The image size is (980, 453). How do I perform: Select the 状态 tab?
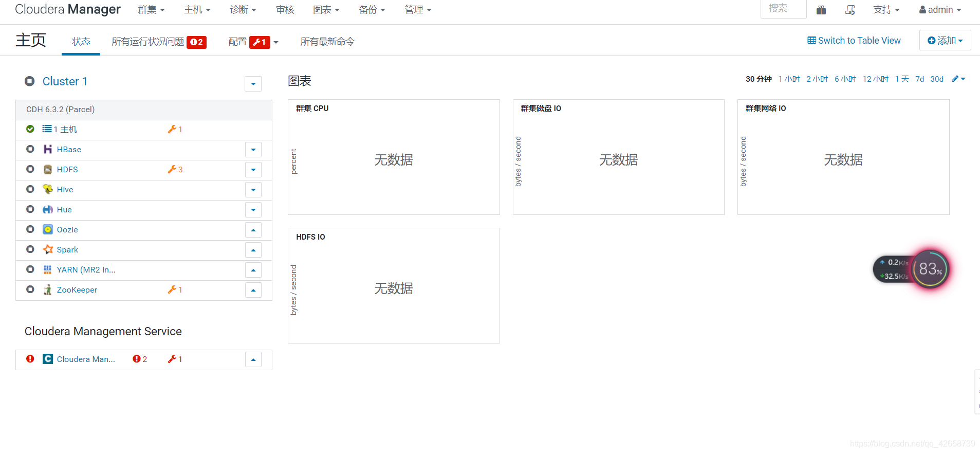81,41
